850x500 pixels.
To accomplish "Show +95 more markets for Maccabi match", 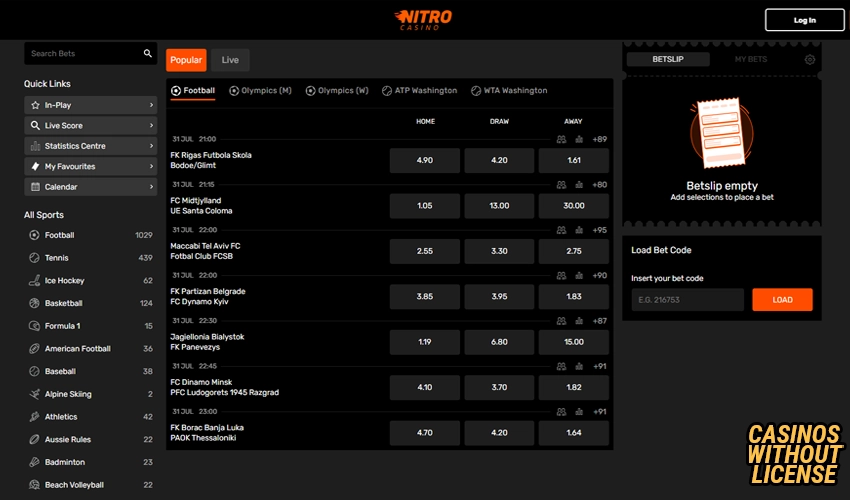I will [x=600, y=230].
